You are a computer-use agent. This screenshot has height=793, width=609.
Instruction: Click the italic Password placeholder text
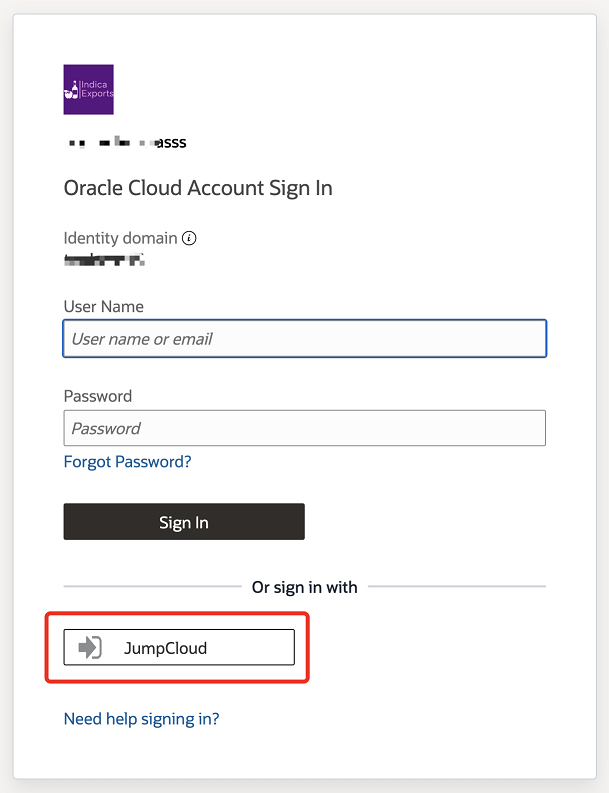click(106, 428)
